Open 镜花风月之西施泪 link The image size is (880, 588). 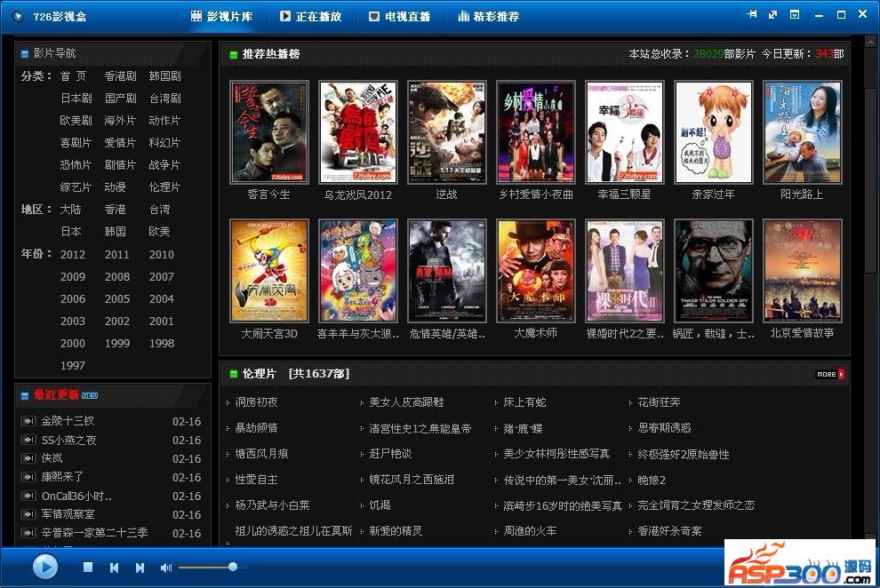[x=412, y=480]
